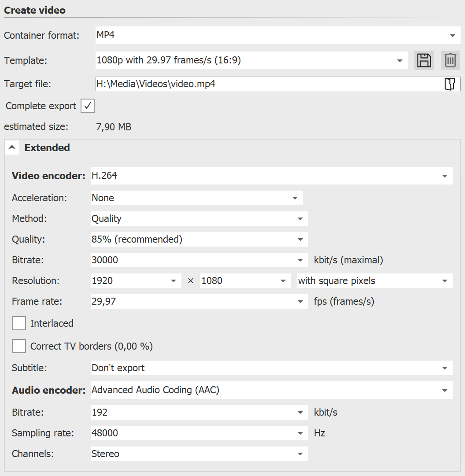Browse for a target file location
Screen dimensions: 465x476
450,84
